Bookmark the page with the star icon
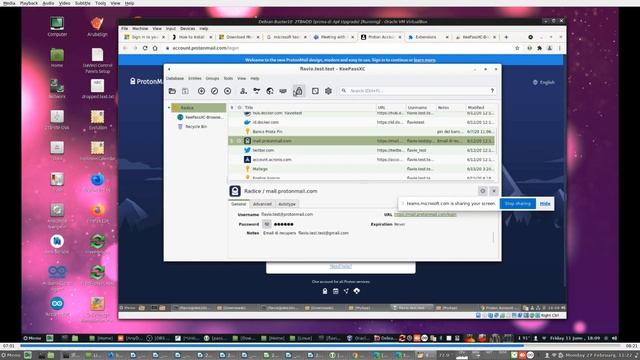 pos(517,48)
